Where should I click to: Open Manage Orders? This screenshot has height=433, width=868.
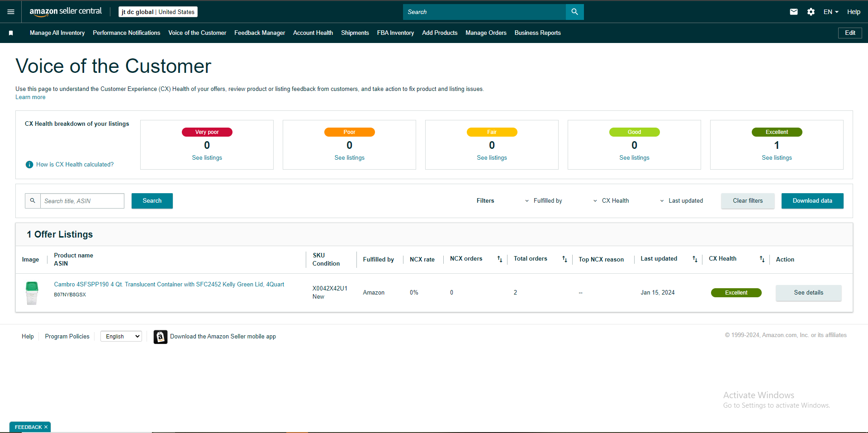point(486,33)
